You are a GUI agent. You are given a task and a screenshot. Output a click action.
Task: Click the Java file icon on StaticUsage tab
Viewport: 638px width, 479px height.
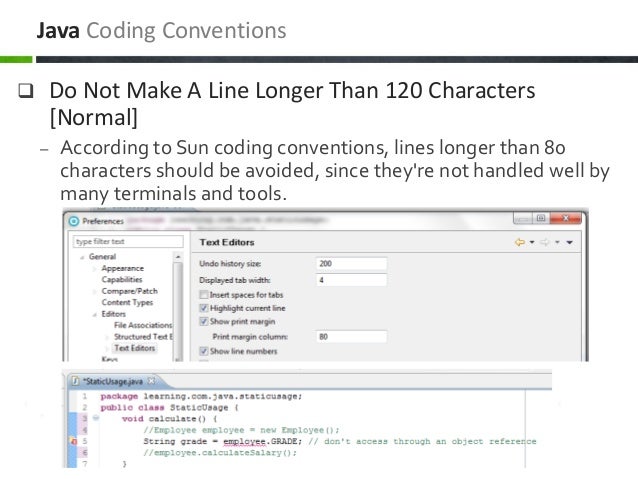[75, 381]
